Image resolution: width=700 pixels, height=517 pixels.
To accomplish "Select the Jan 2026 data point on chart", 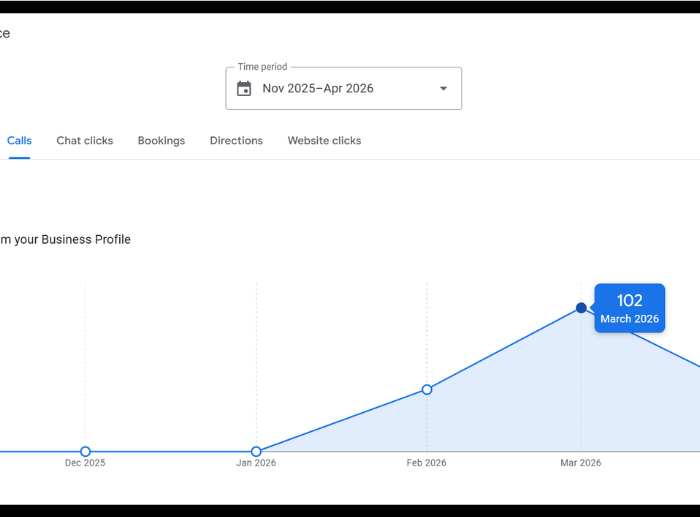I will pyautogui.click(x=256, y=452).
